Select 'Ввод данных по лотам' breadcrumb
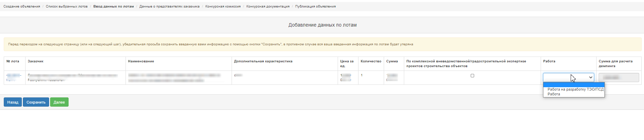The height and width of the screenshot is (140, 644). [x=114, y=6]
